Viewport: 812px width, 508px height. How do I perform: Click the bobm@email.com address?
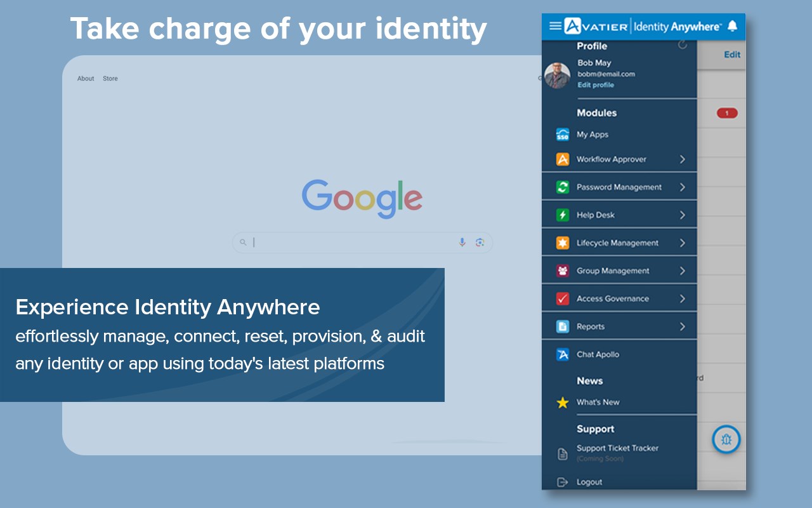click(x=606, y=74)
